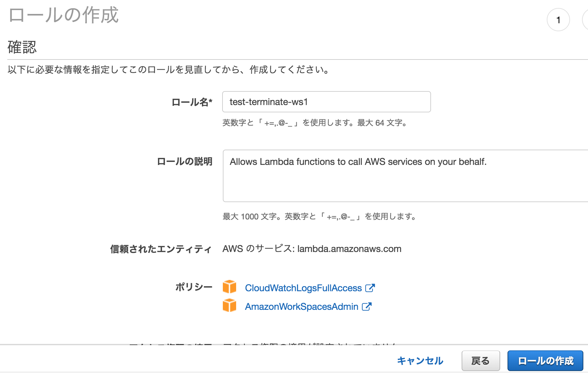This screenshot has height=373, width=588.
Task: Click the ポリシー label
Action: coord(194,287)
